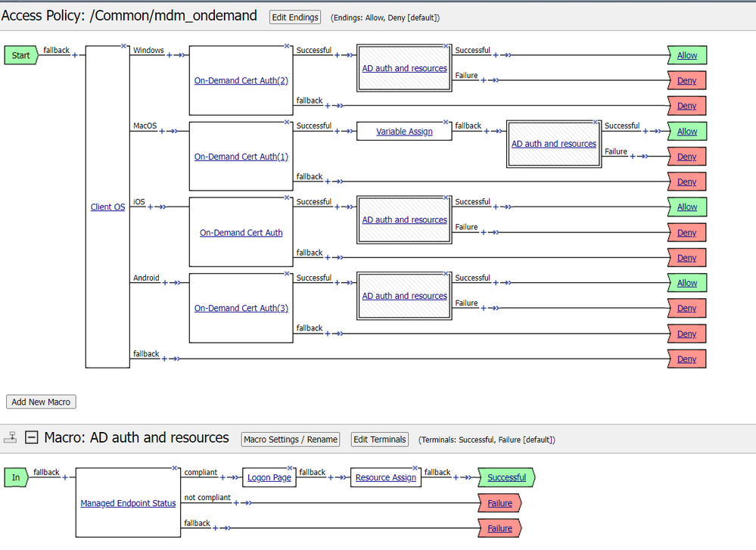Open the Resource Assign item

coord(386,477)
